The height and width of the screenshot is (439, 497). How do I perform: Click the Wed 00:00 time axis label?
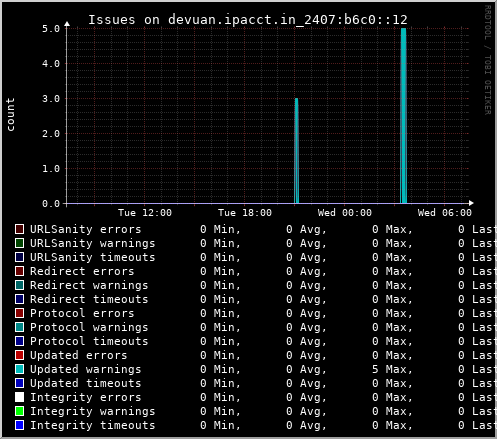[x=345, y=213]
